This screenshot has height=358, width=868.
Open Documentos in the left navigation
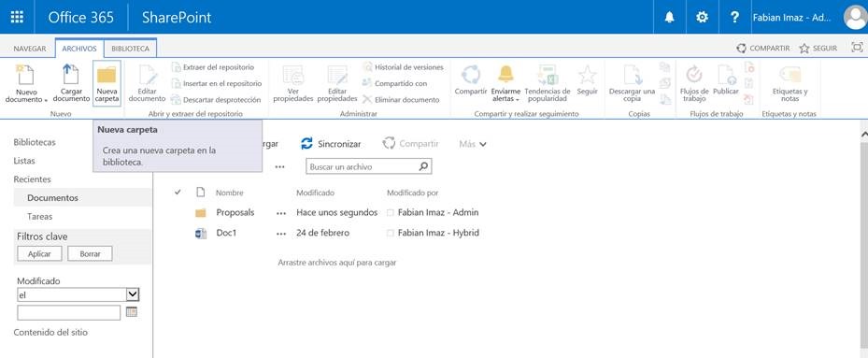(x=82, y=198)
